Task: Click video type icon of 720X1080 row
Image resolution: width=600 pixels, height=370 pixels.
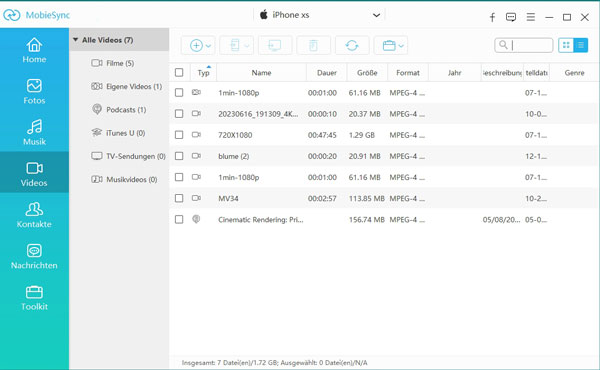Action: [196, 134]
